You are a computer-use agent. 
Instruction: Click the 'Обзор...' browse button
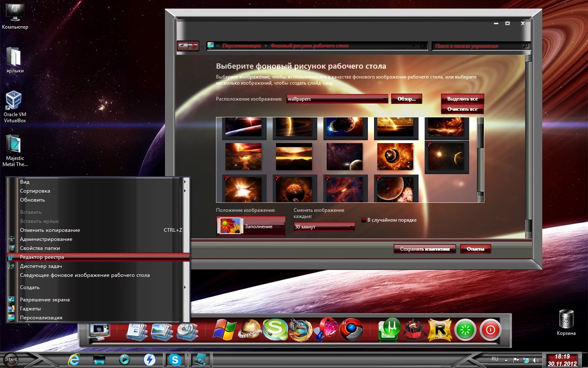point(406,99)
